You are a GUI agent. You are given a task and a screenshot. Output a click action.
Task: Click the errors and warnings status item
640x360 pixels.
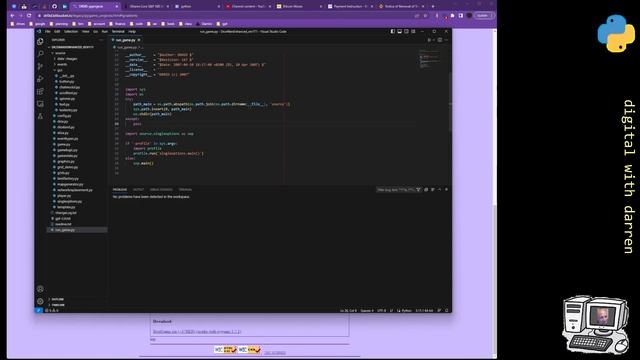[x=52, y=311]
